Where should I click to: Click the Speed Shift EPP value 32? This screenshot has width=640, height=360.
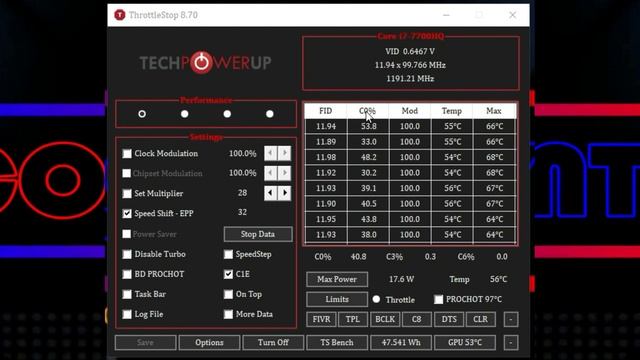tap(242, 212)
